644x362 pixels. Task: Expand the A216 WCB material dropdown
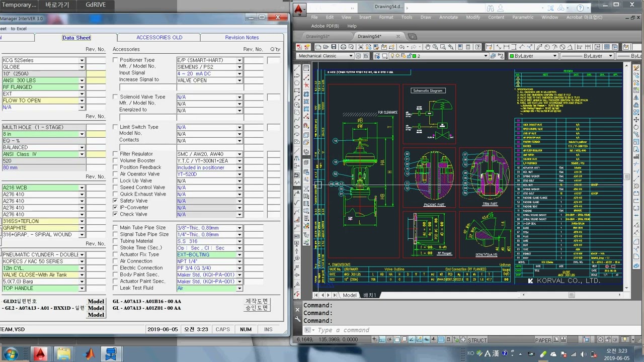tap(82, 188)
